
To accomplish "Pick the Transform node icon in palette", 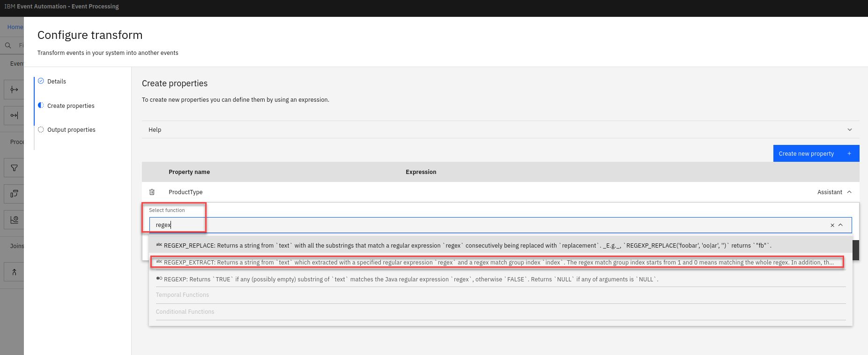I will point(14,194).
